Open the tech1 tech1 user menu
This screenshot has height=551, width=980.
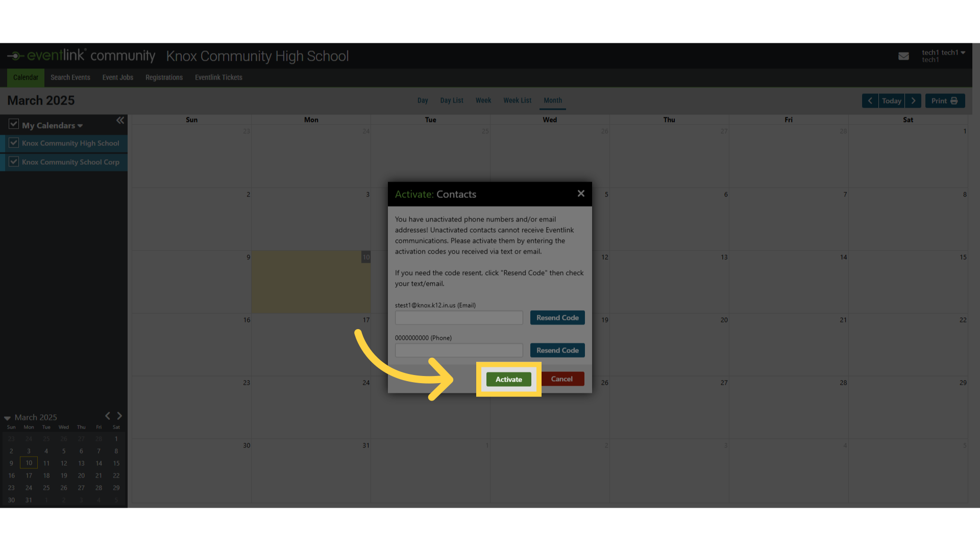pyautogui.click(x=943, y=56)
